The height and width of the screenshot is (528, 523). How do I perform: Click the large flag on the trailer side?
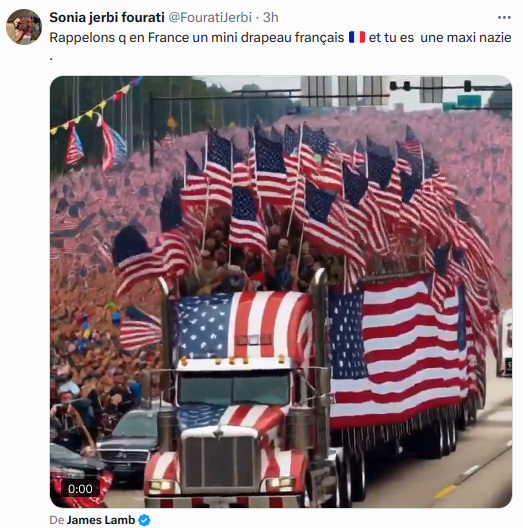click(x=397, y=352)
